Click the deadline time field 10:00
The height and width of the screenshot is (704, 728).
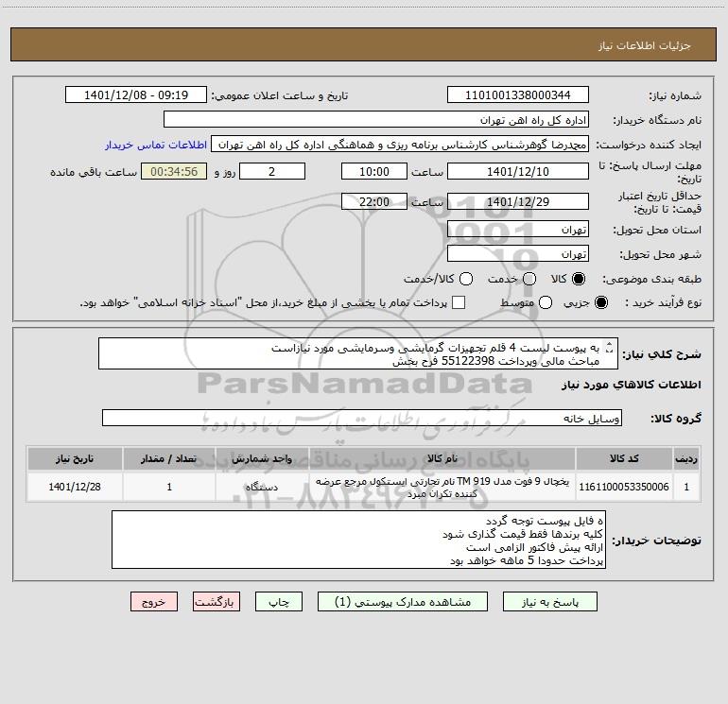(374, 172)
